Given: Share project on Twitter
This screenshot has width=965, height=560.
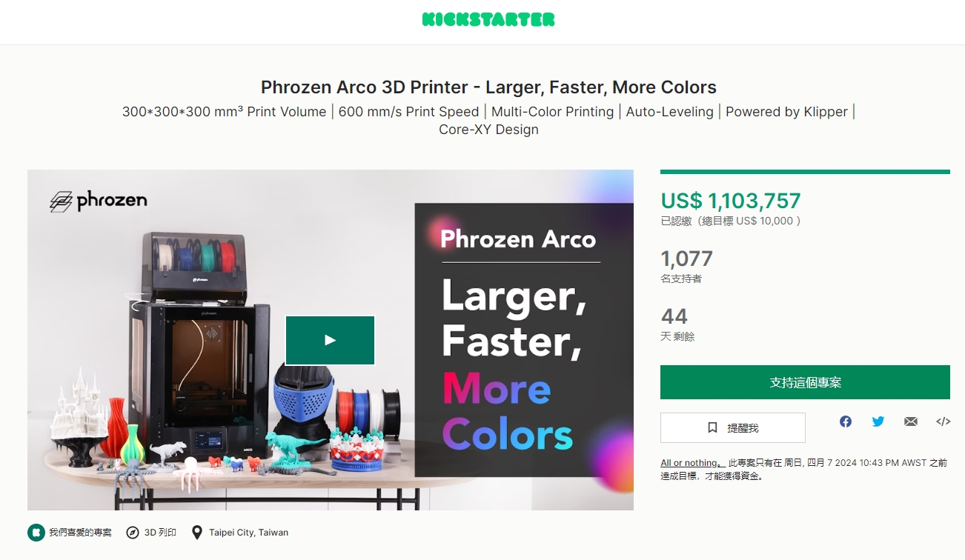Looking at the screenshot, I should (878, 421).
